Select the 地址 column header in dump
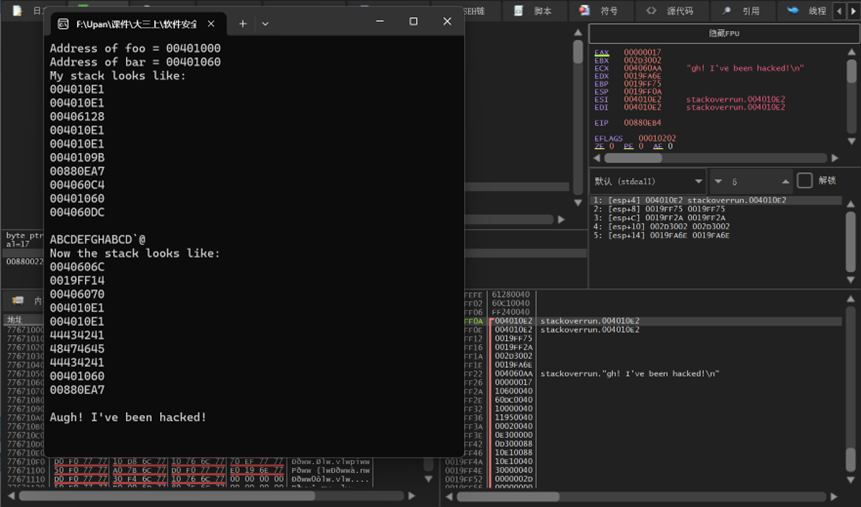 click(15, 320)
